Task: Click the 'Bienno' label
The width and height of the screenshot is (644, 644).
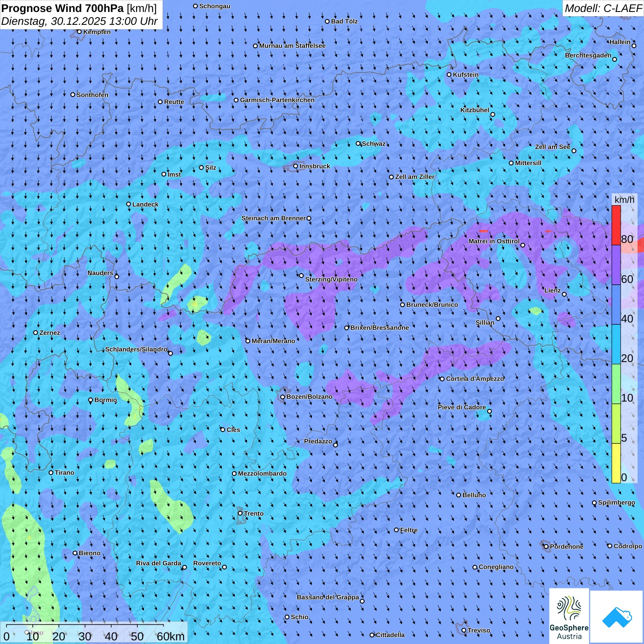Action: click(90, 553)
